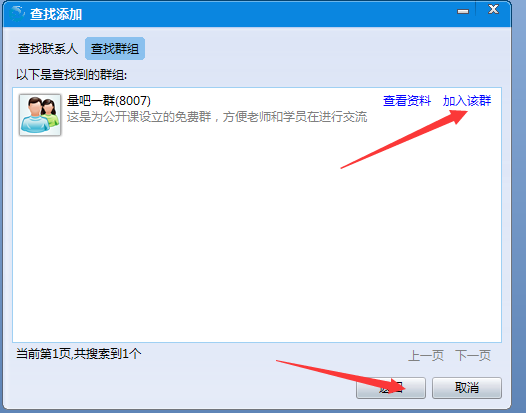Click the empty area of results list
The width and height of the screenshot is (526, 413).
[257, 235]
